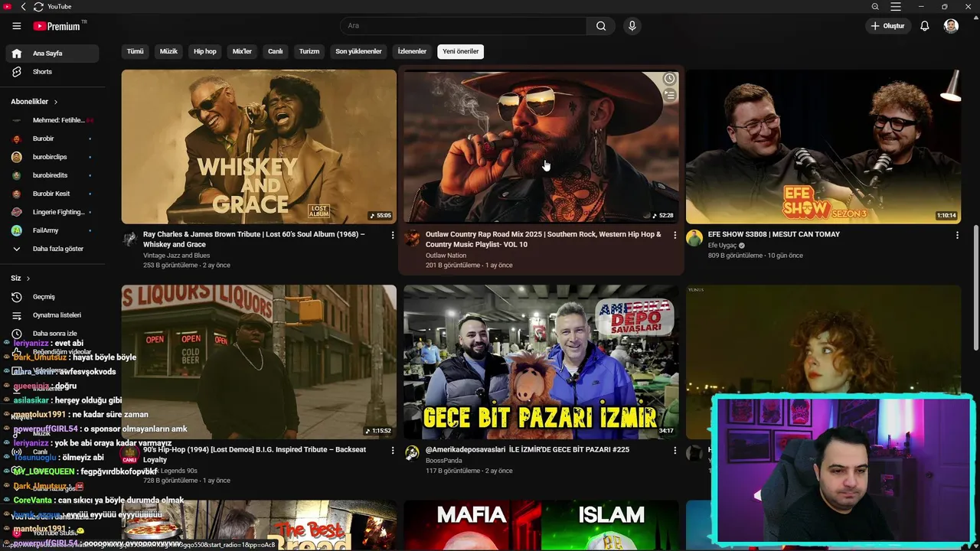Open Oynatma listeleri in the sidebar
Screen dimensions: 980x551
[52, 315]
